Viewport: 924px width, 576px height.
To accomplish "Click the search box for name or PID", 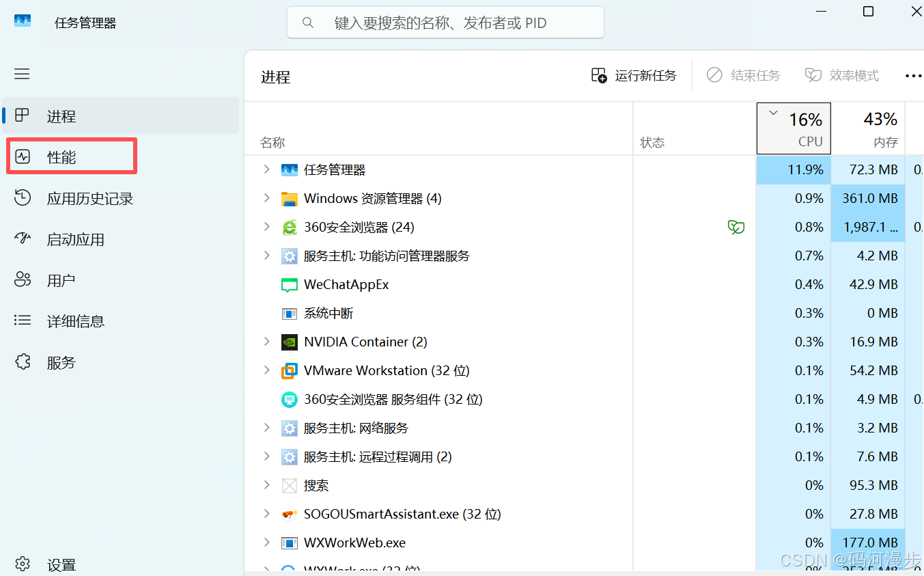I will click(x=445, y=23).
